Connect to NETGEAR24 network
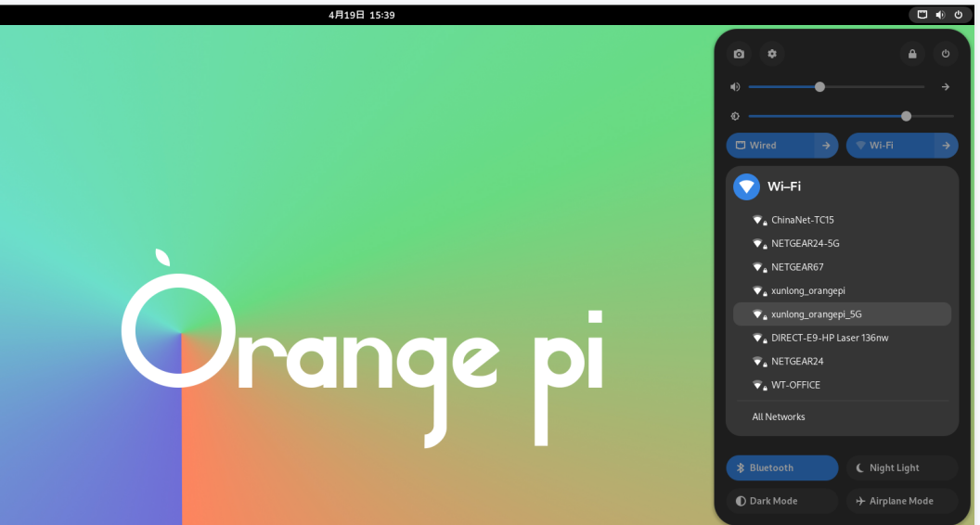 coord(842,361)
